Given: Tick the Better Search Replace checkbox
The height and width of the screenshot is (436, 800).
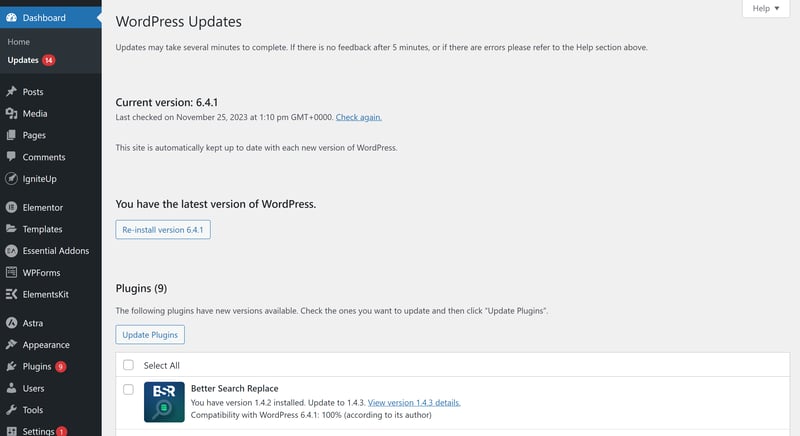Looking at the screenshot, I should (128, 389).
